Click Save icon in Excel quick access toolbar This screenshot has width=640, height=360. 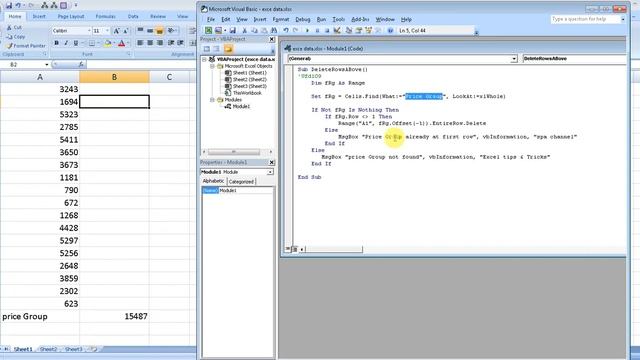coord(9,5)
